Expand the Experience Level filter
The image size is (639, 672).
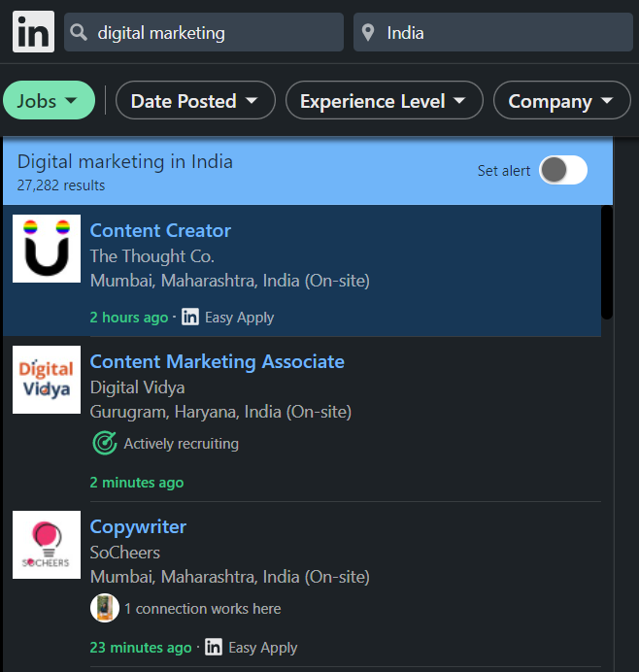tap(384, 101)
